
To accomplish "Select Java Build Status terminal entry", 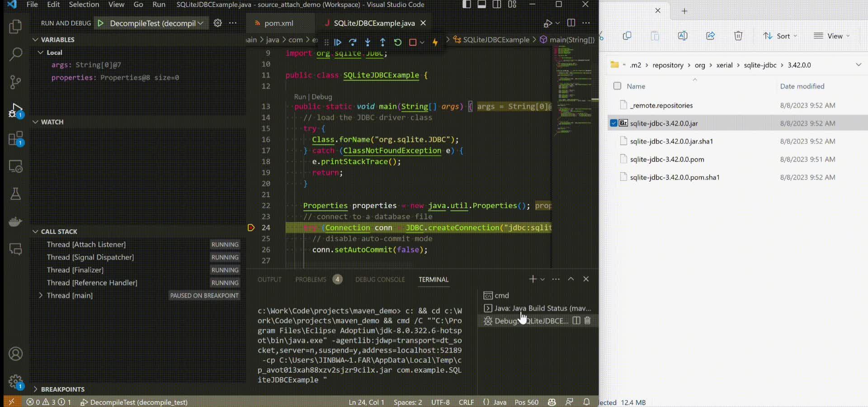I will pyautogui.click(x=538, y=308).
